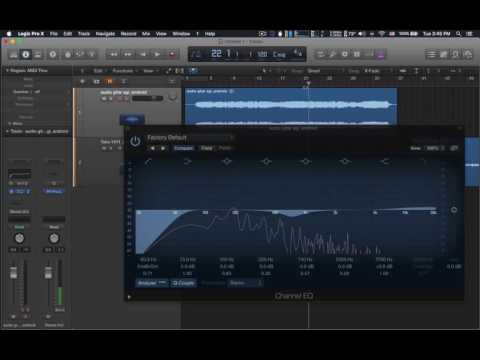The height and width of the screenshot is (360, 480).
Task: Toggle Show Automation in tracks menu bar
Action: [169, 71]
